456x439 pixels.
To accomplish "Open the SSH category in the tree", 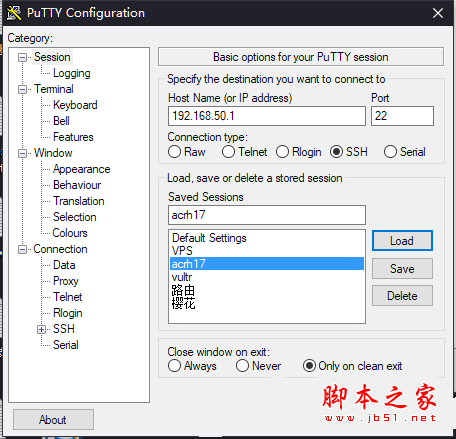I will (x=64, y=329).
